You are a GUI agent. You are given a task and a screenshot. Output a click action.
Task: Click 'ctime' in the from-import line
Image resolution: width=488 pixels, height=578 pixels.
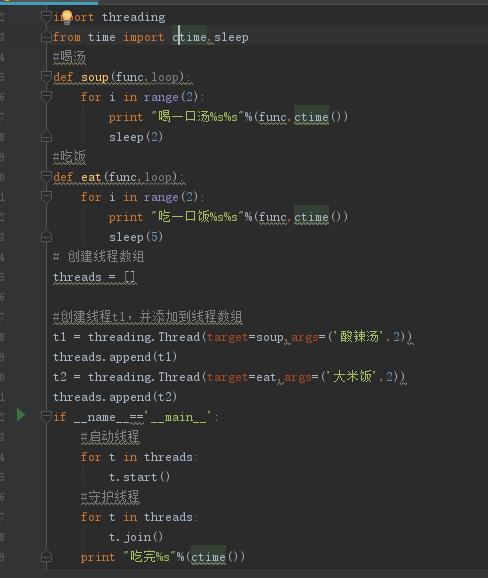[190, 37]
